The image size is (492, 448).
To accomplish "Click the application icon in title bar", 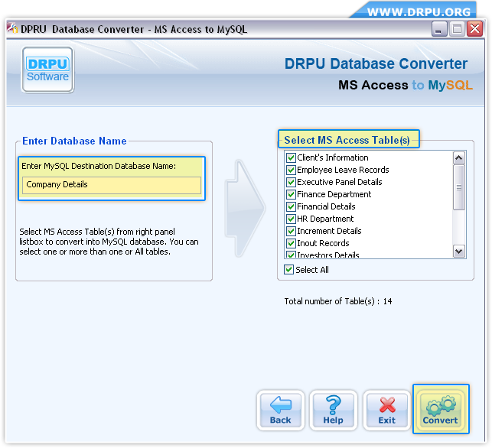I will pos(12,28).
